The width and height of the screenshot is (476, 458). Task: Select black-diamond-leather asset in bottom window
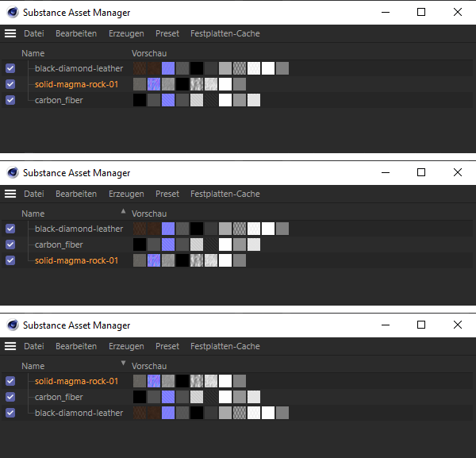[x=79, y=413]
